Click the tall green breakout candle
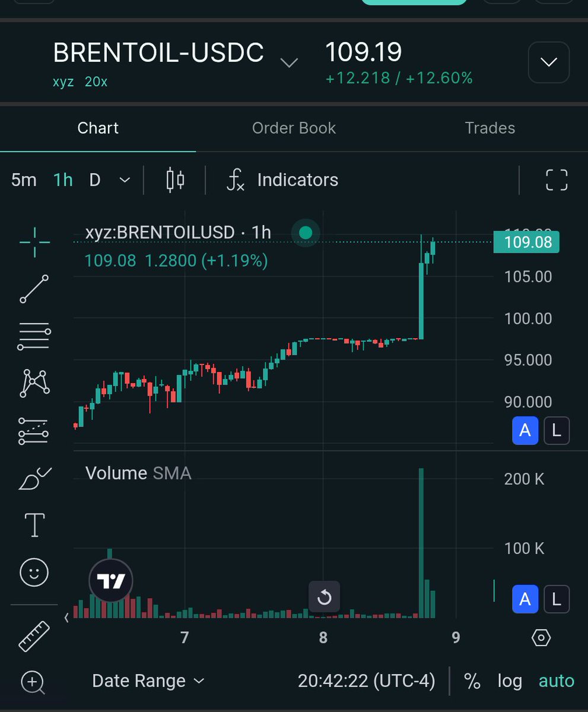 pyautogui.click(x=421, y=301)
